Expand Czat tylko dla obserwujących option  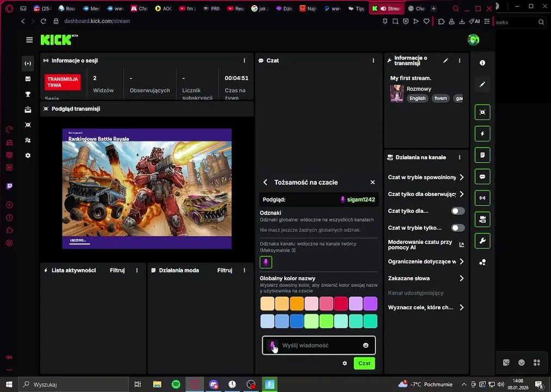[461, 194]
